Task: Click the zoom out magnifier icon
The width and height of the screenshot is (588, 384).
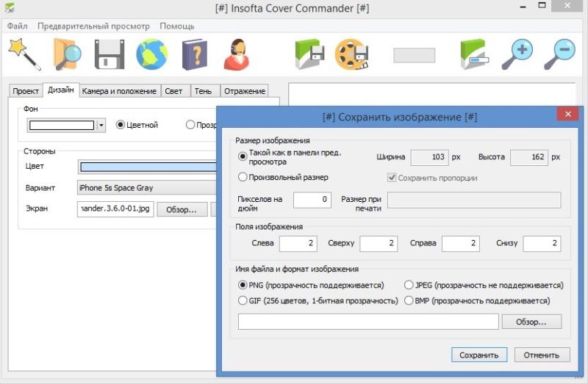Action: click(x=559, y=54)
